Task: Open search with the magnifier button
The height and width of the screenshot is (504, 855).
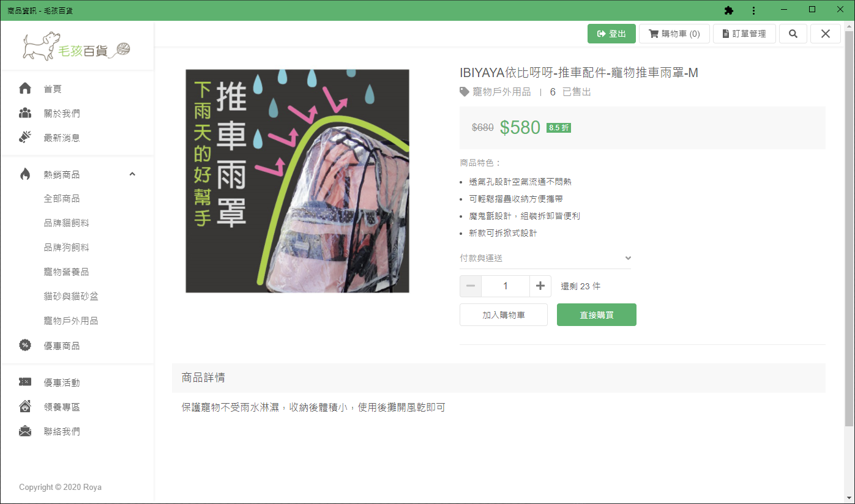Action: coord(793,34)
